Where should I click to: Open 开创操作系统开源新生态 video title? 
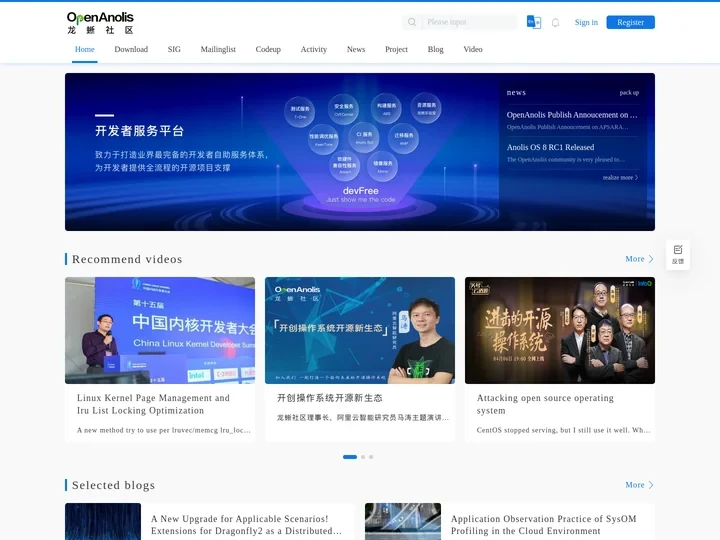[x=330, y=398]
